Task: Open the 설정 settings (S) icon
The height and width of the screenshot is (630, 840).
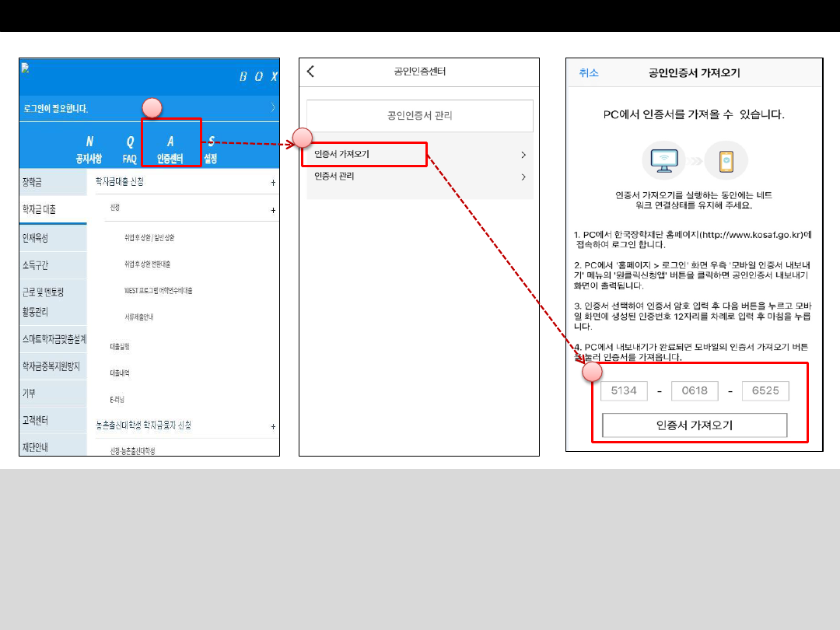Action: tap(211, 149)
